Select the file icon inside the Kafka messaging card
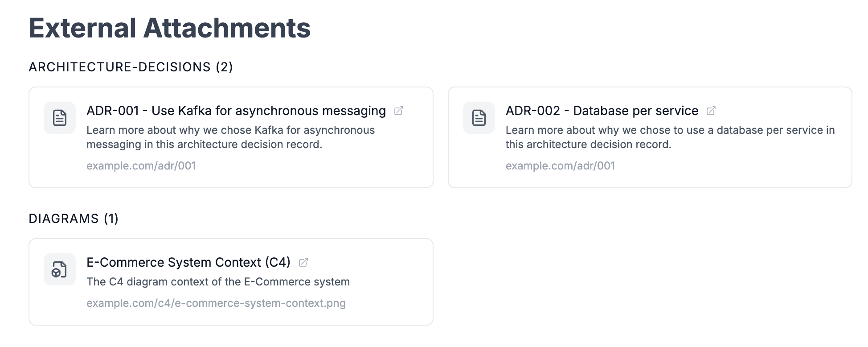868x347 pixels. [59, 118]
